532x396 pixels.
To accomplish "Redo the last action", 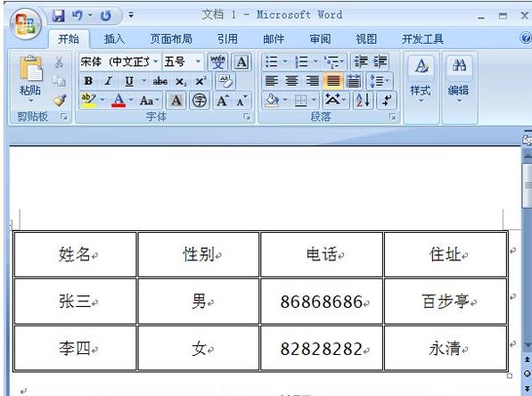I will 106,16.
